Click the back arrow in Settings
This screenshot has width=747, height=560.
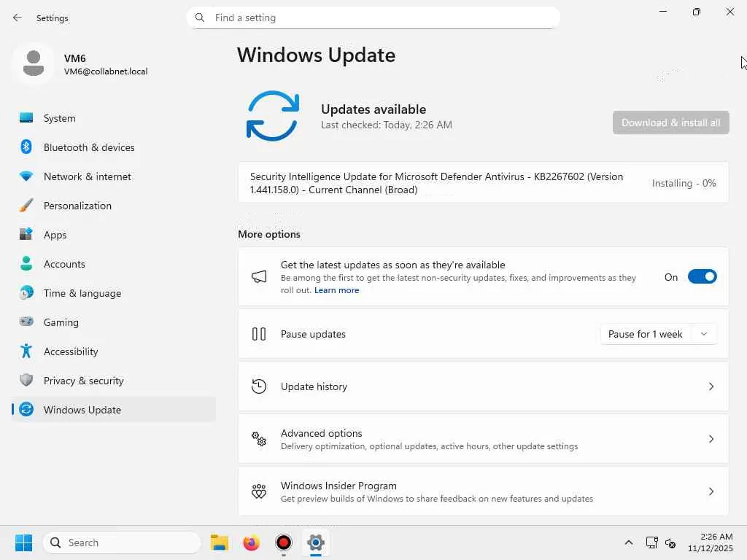[18, 17]
